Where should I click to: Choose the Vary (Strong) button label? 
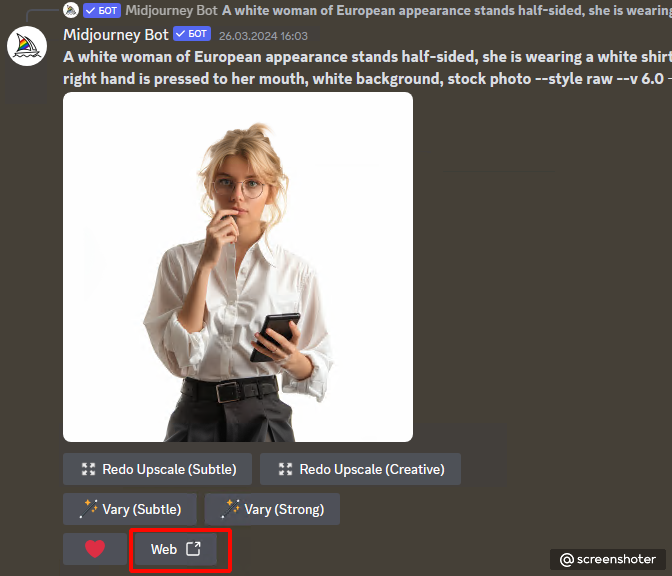tap(284, 509)
